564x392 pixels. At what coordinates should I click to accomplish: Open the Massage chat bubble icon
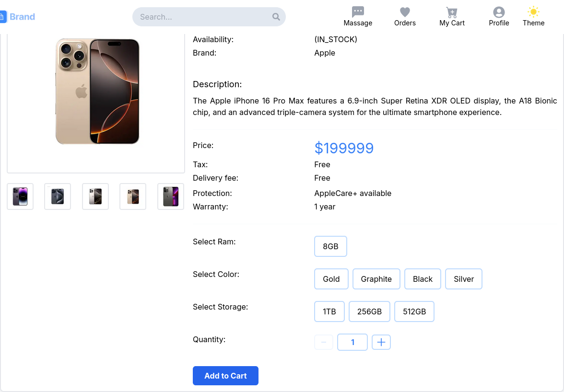[358, 12]
